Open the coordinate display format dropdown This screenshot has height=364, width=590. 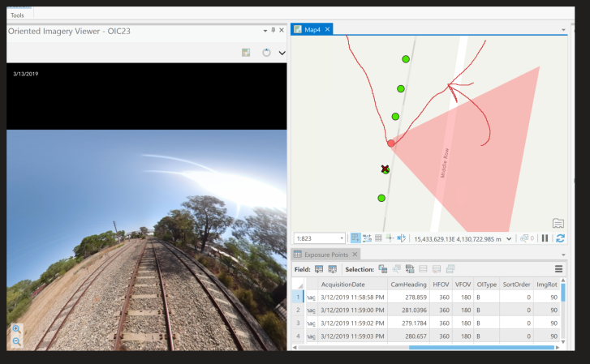coord(509,239)
